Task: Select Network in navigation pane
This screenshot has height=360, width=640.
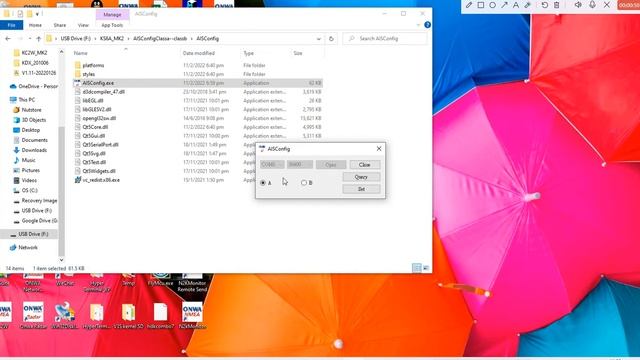Action: pos(28,247)
